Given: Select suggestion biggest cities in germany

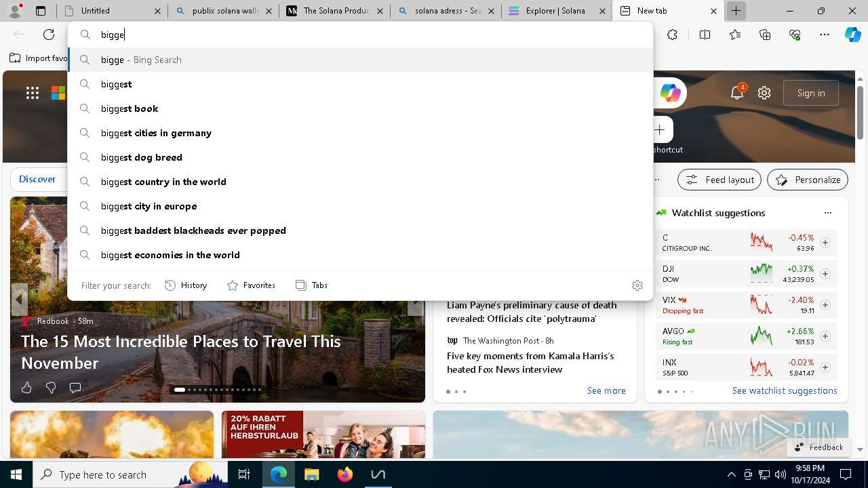Looking at the screenshot, I should click(360, 133).
